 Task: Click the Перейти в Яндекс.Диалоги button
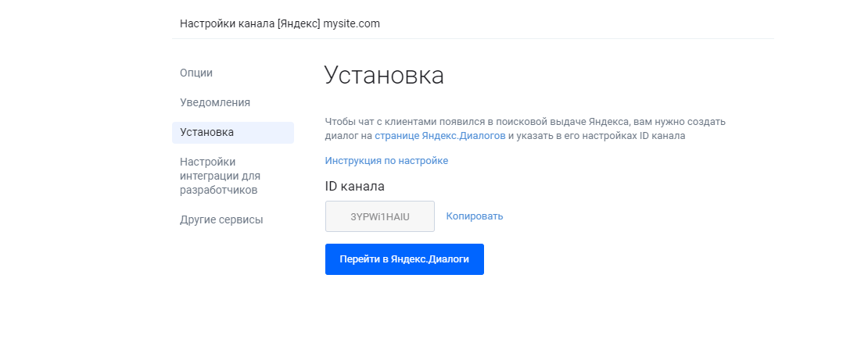(404, 259)
